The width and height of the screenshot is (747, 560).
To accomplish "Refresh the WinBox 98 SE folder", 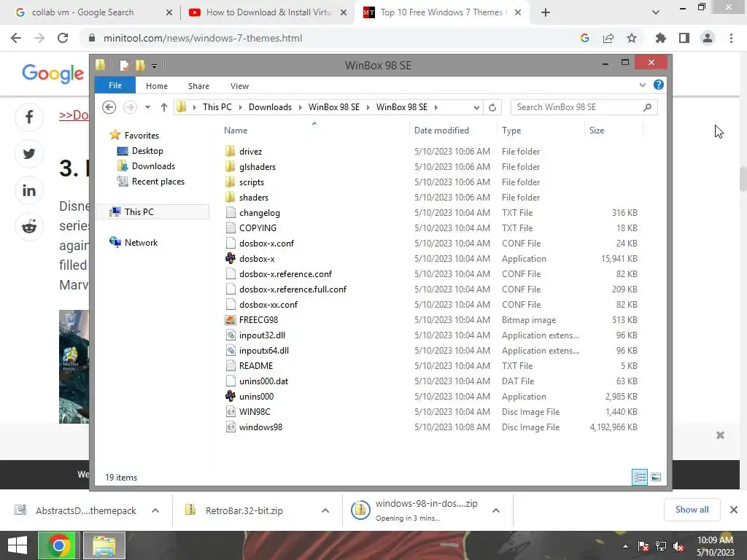I will click(492, 108).
